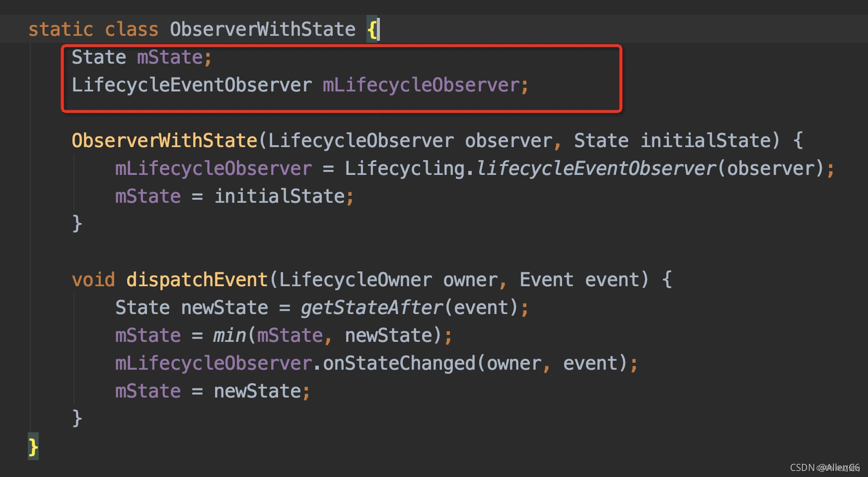Viewport: 868px width, 477px height.
Task: Click the static keyword
Action: click(61, 29)
